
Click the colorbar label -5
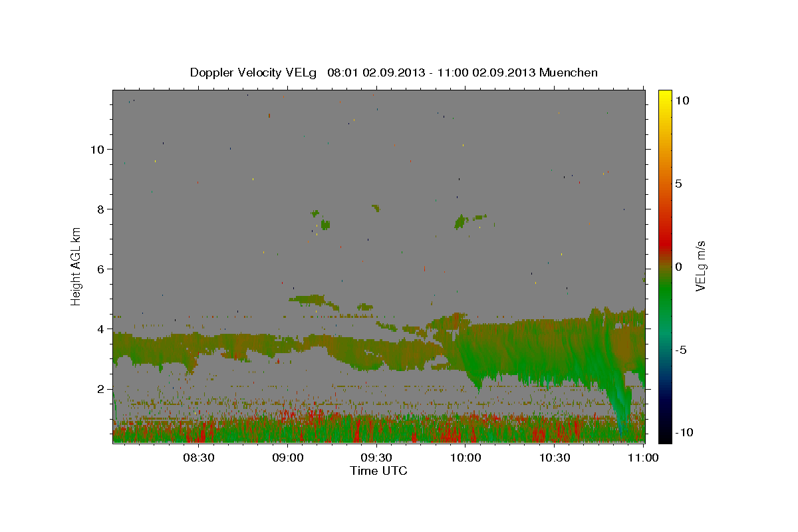(680, 350)
